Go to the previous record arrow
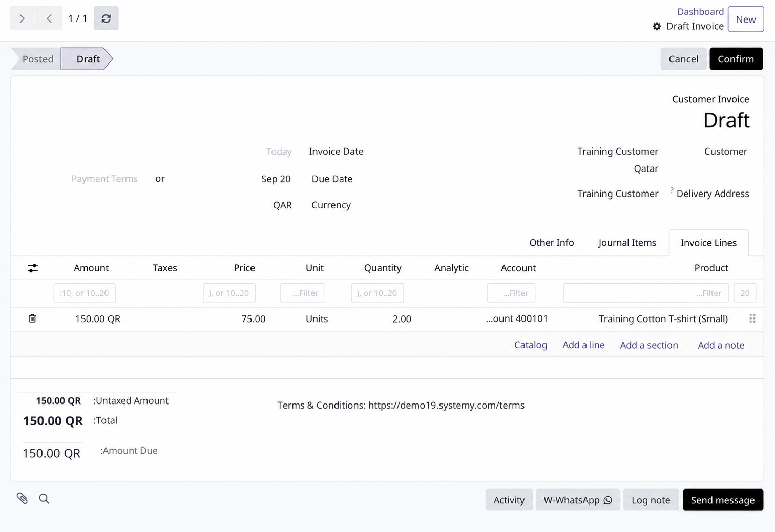 tap(49, 18)
